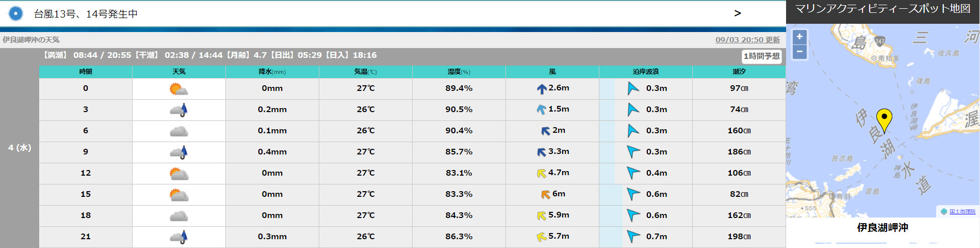Switch to 1時間予想 forecast
The width and height of the screenshot is (980, 248).
point(762,56)
